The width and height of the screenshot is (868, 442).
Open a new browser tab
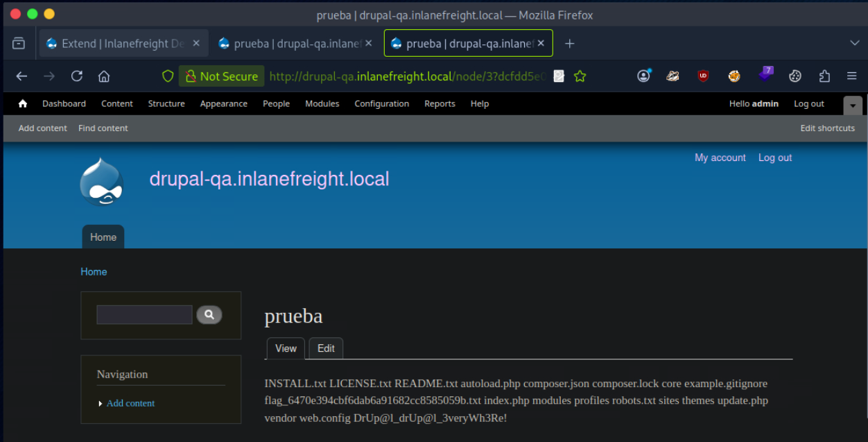[569, 43]
